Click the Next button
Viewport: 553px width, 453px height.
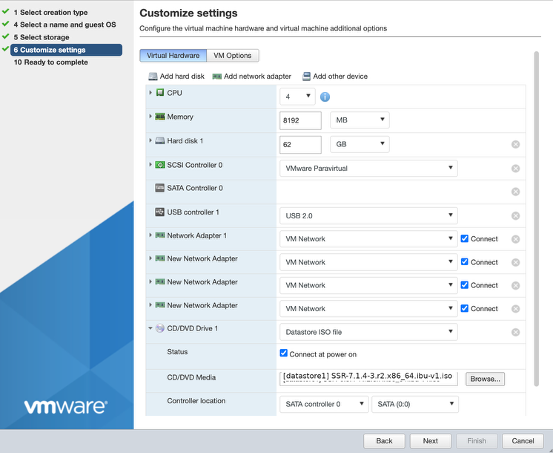click(430, 441)
